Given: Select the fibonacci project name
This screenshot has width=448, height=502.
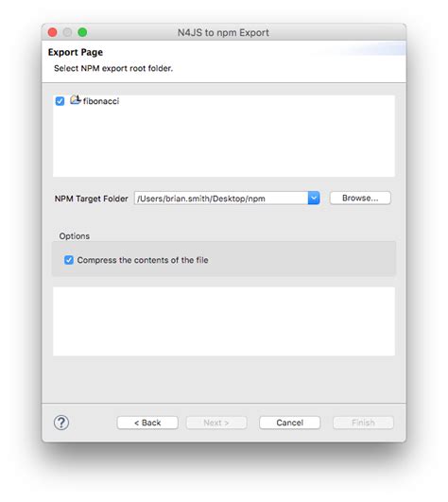Looking at the screenshot, I should click(x=101, y=101).
